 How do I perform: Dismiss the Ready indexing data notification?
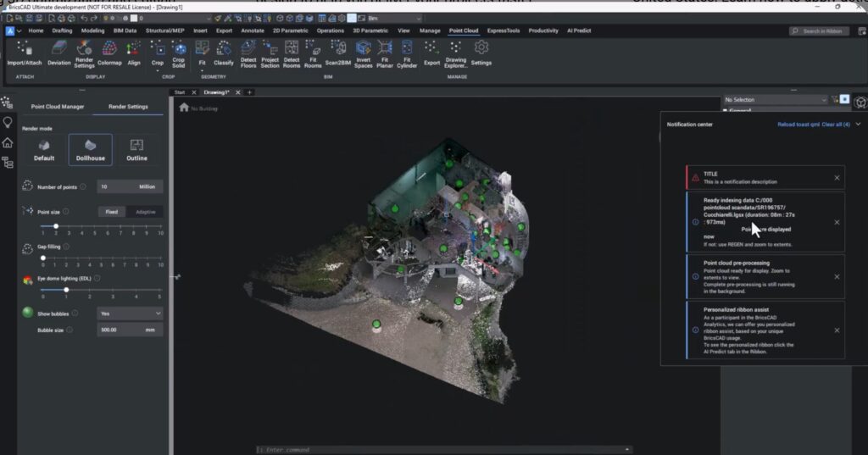pyautogui.click(x=837, y=222)
